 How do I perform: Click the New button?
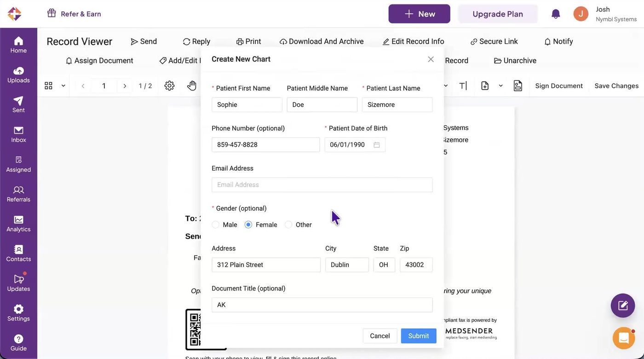tap(419, 14)
